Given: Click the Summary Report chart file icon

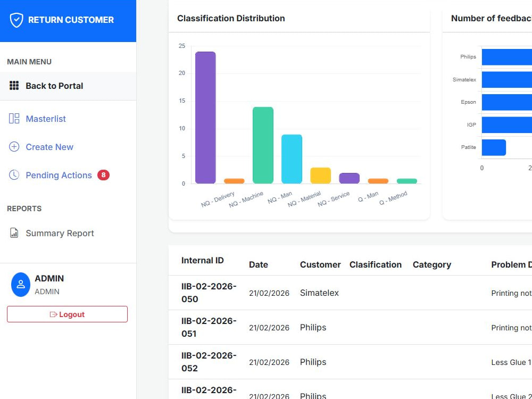Looking at the screenshot, I should pyautogui.click(x=14, y=233).
